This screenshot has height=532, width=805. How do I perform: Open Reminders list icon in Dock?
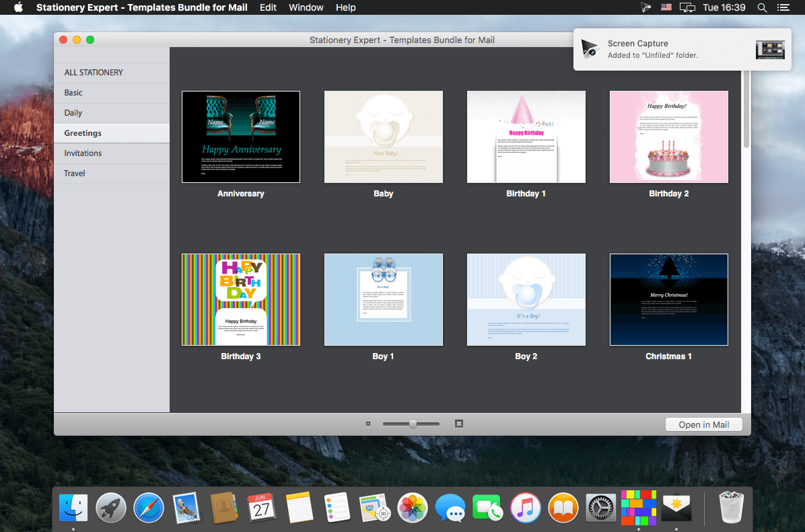[337, 508]
